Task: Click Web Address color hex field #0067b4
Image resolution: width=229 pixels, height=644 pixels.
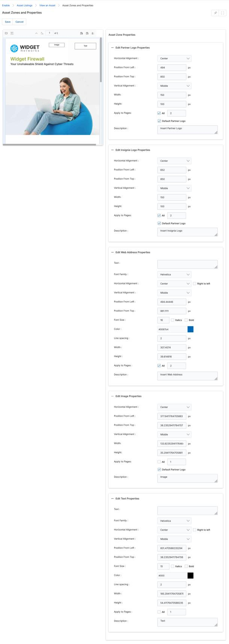Action: click(172, 329)
